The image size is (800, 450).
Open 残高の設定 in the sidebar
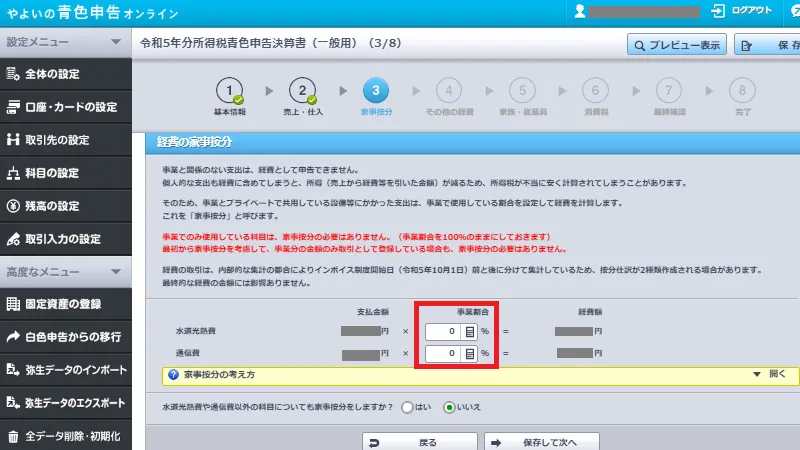pos(66,206)
